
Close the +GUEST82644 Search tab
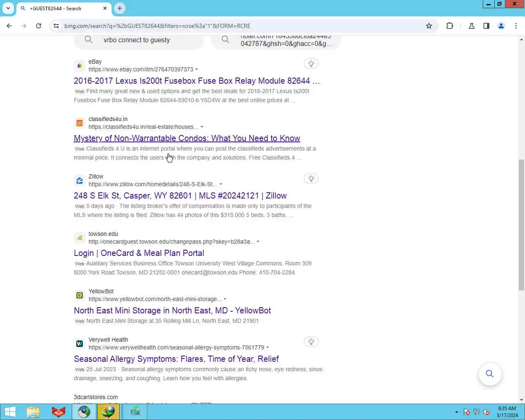[105, 8]
